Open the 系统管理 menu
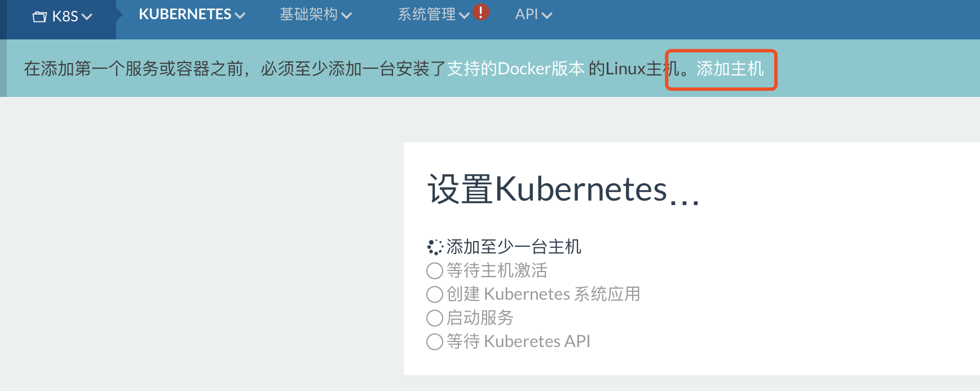Image resolution: width=980 pixels, height=391 pixels. click(434, 15)
